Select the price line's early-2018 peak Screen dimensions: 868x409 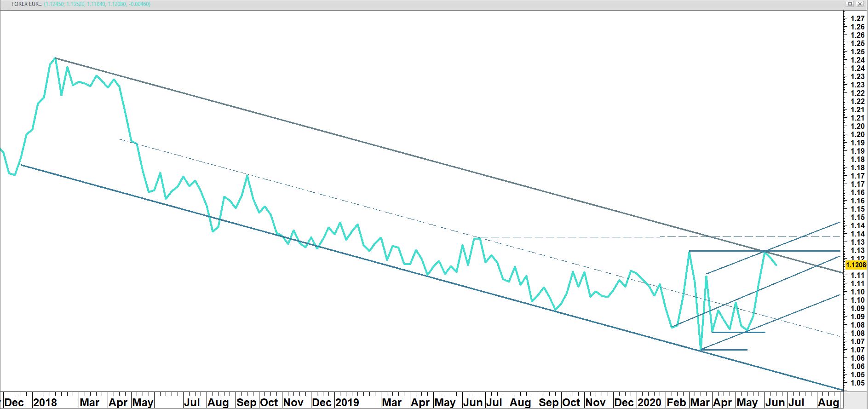tap(56, 58)
